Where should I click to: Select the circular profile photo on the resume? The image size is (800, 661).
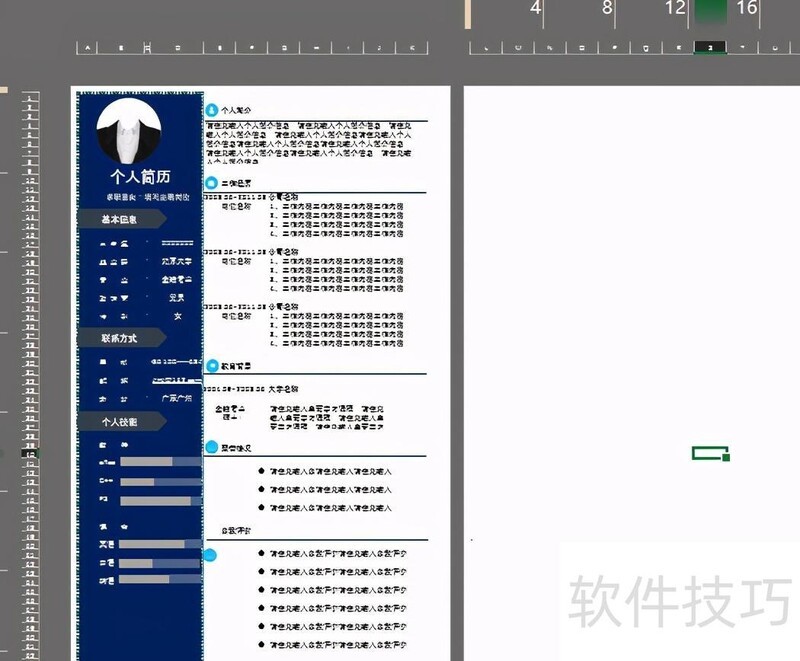coord(129,131)
